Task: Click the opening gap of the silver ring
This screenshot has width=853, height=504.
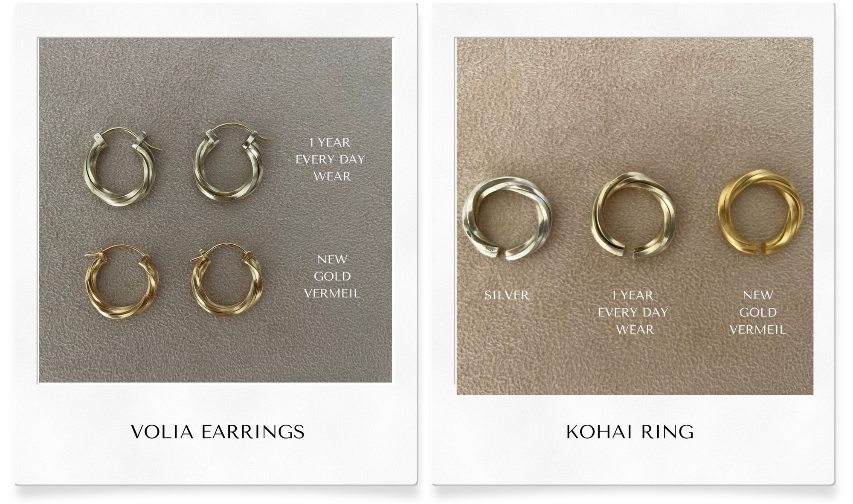Action: pyautogui.click(x=502, y=256)
